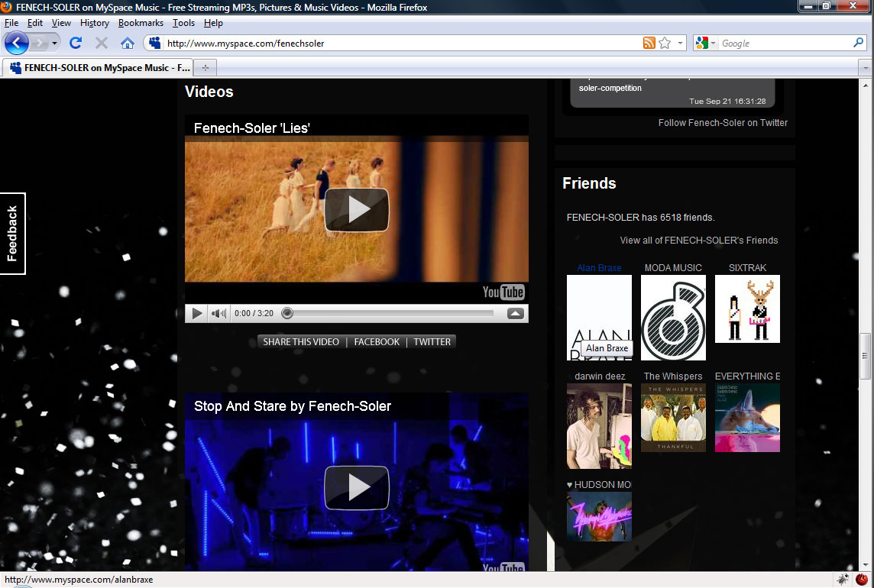Screen dimensions: 874x588
Task: Click the MySpace site icon in address bar
Action: coord(154,43)
